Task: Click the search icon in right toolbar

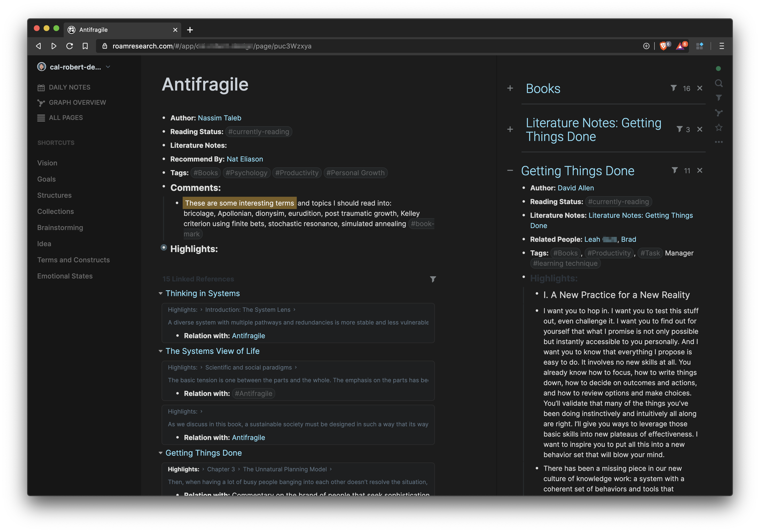Action: 718,83
